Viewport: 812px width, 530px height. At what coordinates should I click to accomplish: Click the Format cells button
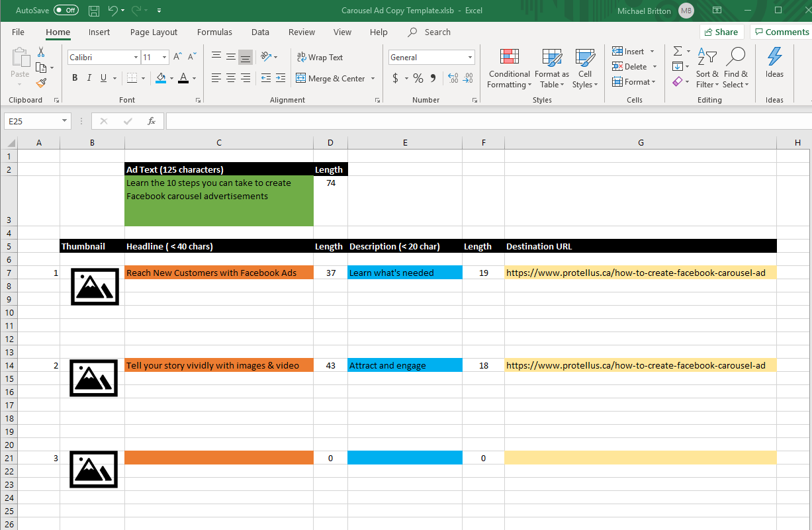pos(633,82)
